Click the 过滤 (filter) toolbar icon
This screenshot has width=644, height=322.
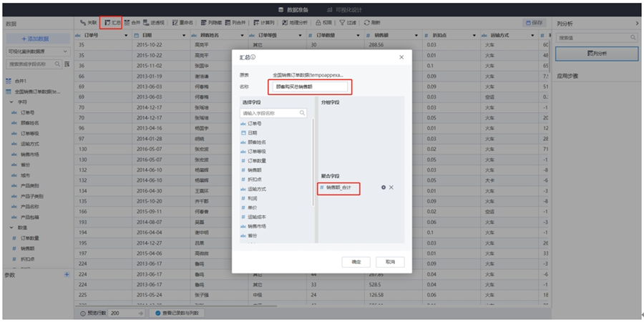coord(347,23)
